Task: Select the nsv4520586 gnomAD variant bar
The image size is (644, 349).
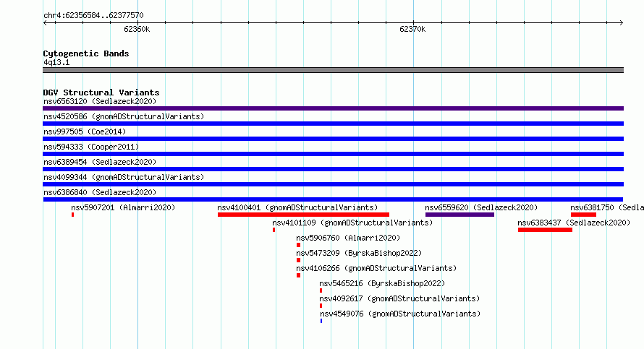Action: pyautogui.click(x=333, y=124)
